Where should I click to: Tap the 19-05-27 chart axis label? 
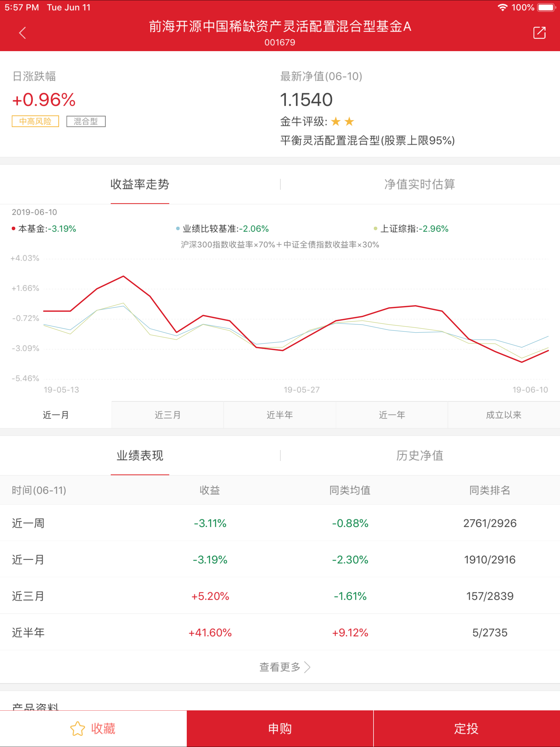pos(302,390)
